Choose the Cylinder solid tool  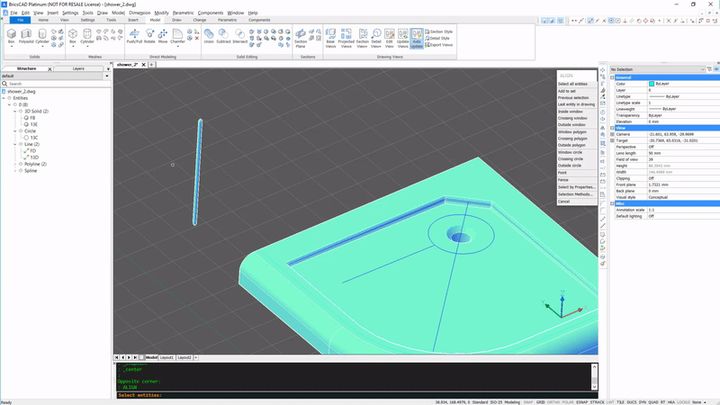(x=42, y=36)
